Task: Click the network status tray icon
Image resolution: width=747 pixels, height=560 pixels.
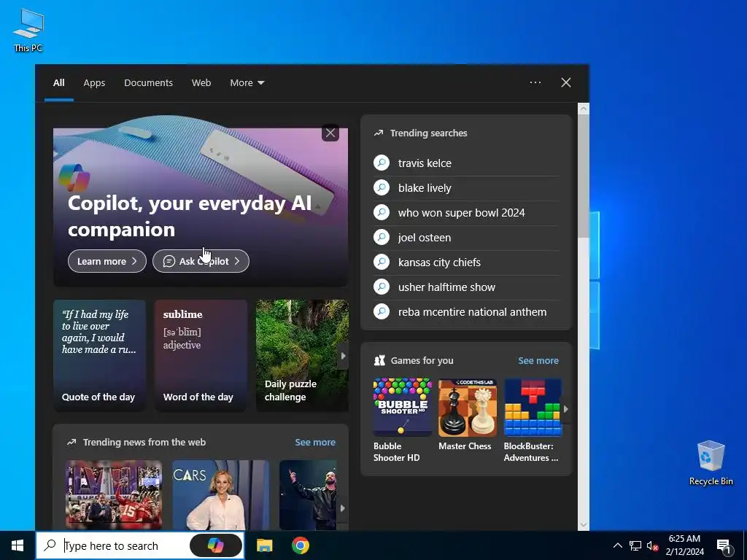Action: click(635, 545)
